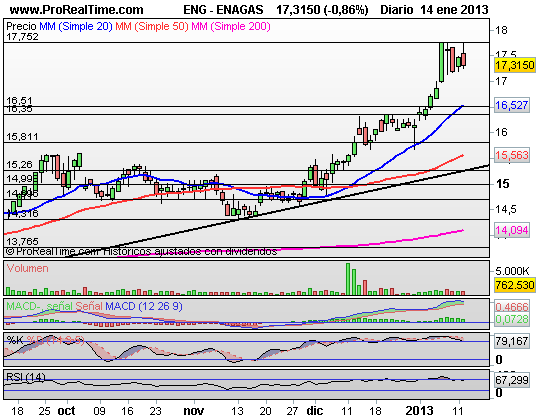Image resolution: width=540 pixels, height=420 pixels.
Task: Click the 13,765 support level label
Action: 22,241
